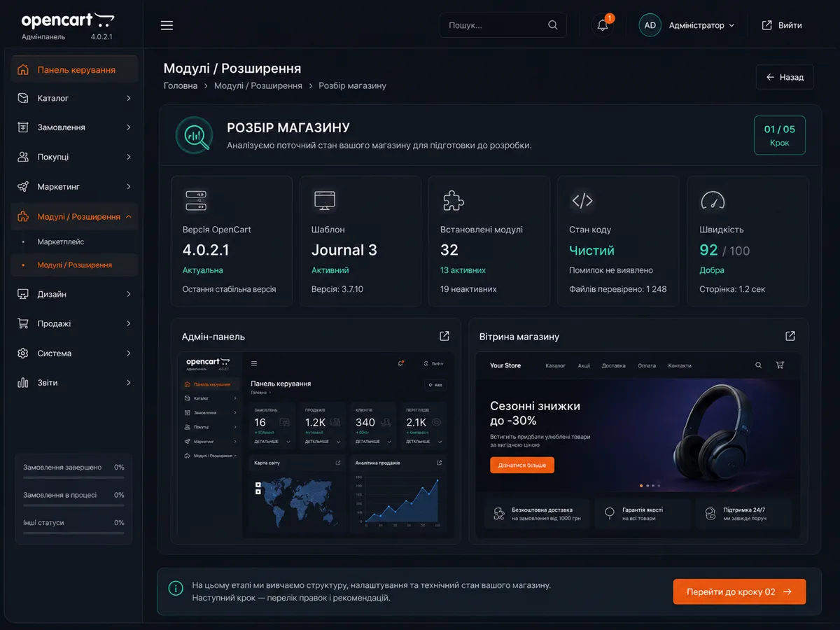Click Замовлення завершено progress bar
The width and height of the screenshot is (840, 630).
point(73,477)
